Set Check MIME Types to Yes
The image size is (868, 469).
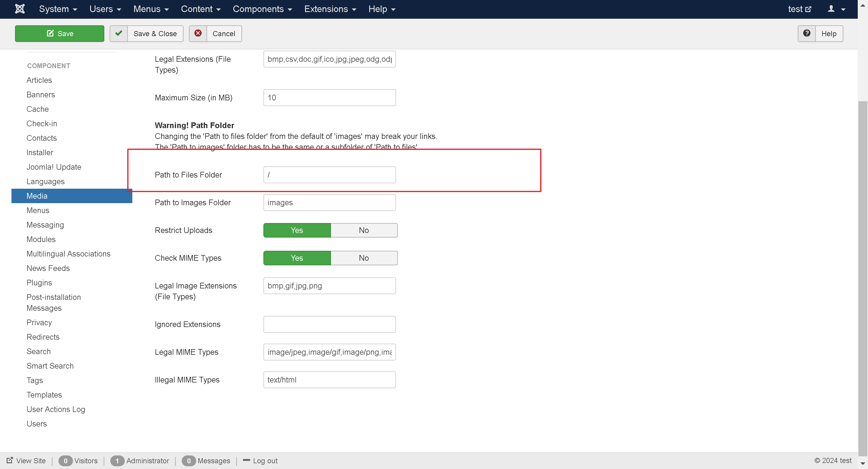[297, 258]
